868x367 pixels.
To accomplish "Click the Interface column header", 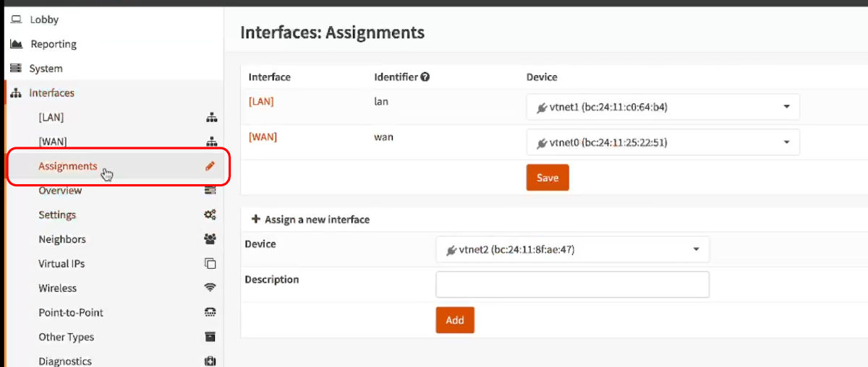I will pos(269,77).
